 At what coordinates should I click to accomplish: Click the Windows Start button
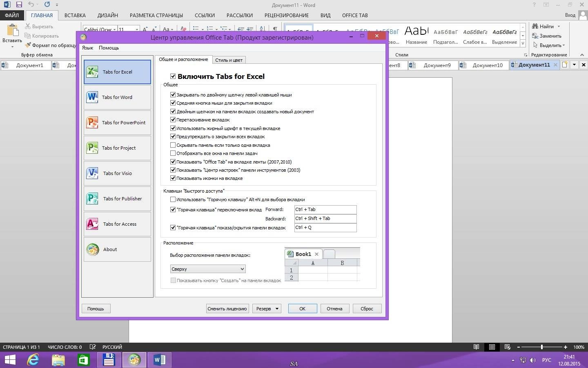tap(9, 360)
